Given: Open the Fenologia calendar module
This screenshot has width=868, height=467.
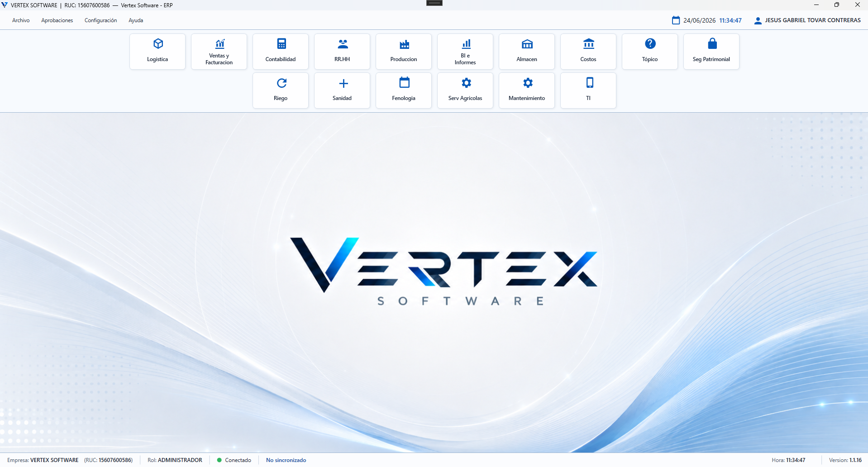Looking at the screenshot, I should pyautogui.click(x=404, y=91).
